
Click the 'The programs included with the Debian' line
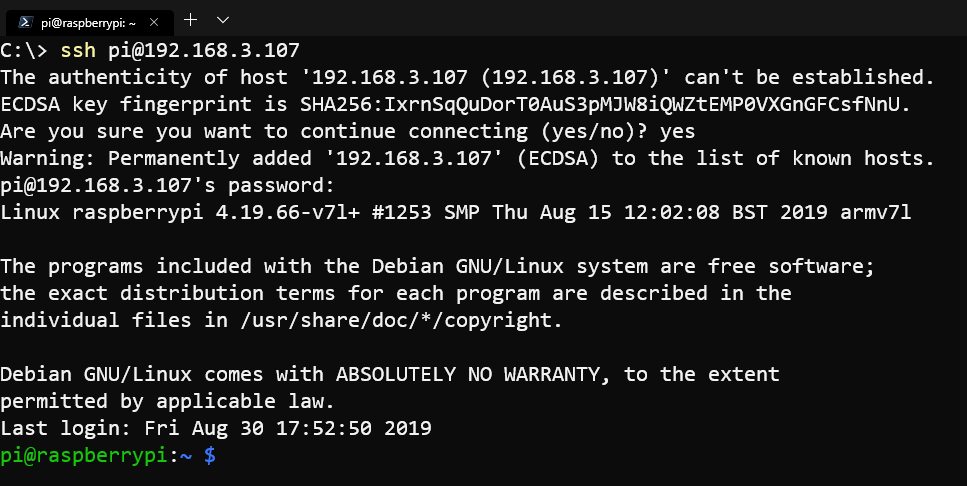pos(438,266)
